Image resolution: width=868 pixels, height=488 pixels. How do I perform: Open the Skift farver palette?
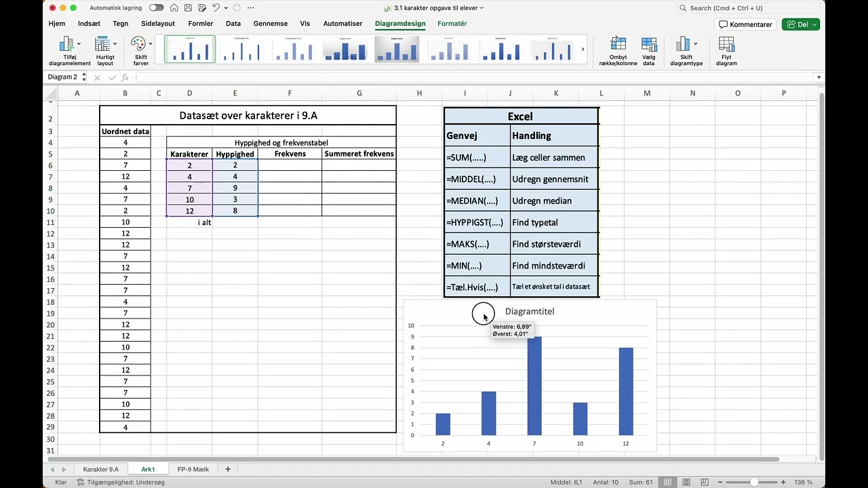click(x=141, y=52)
